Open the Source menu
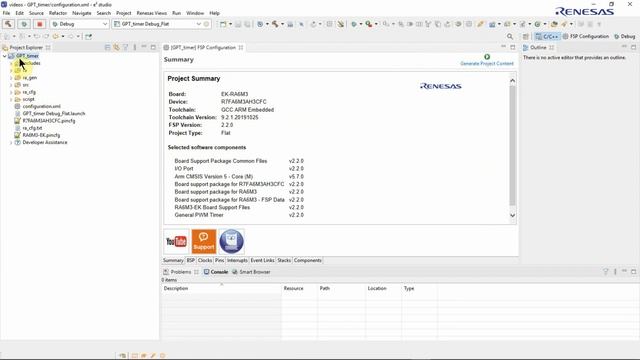640x360 pixels. (x=36, y=13)
